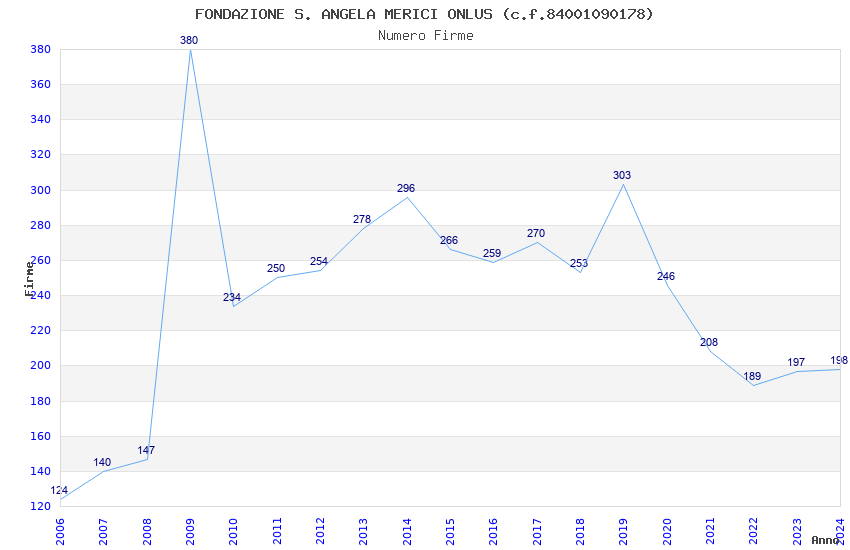The width and height of the screenshot is (850, 550).
Task: Select the data label 270
Action: click(x=536, y=233)
